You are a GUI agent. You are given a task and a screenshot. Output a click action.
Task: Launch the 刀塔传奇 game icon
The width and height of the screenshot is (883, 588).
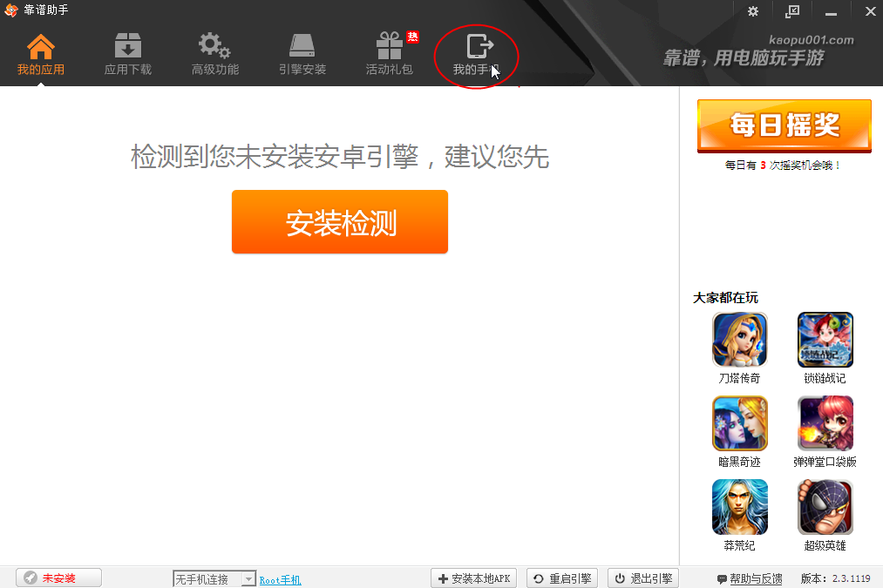coord(740,340)
